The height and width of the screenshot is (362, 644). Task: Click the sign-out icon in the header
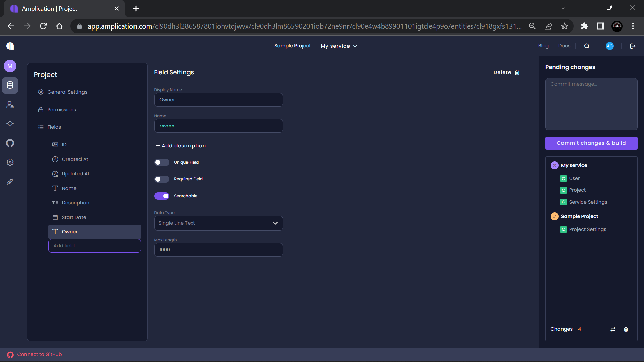pos(633,46)
